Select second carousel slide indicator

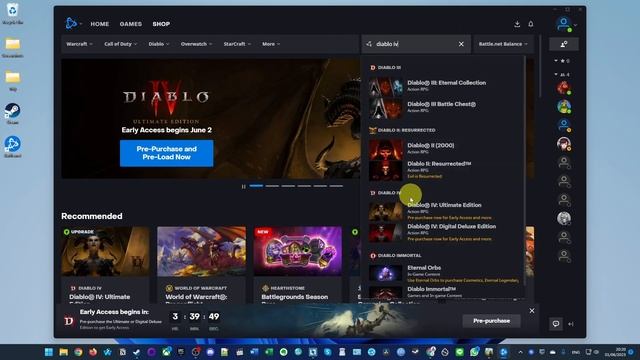(272, 186)
